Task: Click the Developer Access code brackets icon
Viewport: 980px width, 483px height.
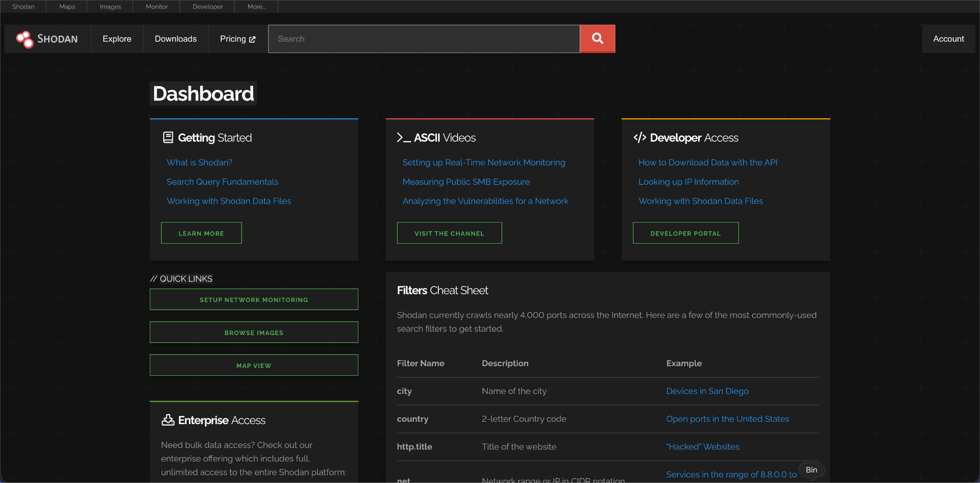Action: pos(640,138)
